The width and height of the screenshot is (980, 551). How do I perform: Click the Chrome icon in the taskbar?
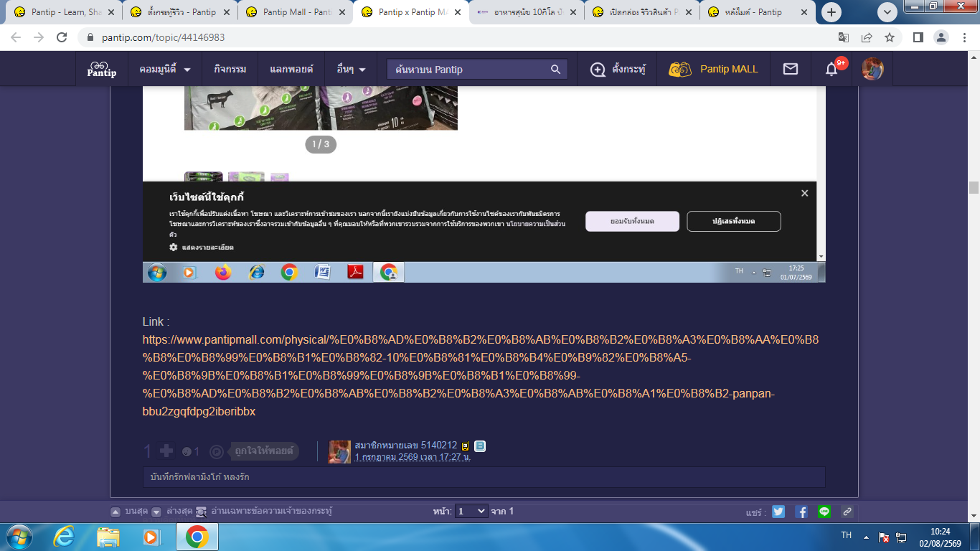tap(197, 537)
